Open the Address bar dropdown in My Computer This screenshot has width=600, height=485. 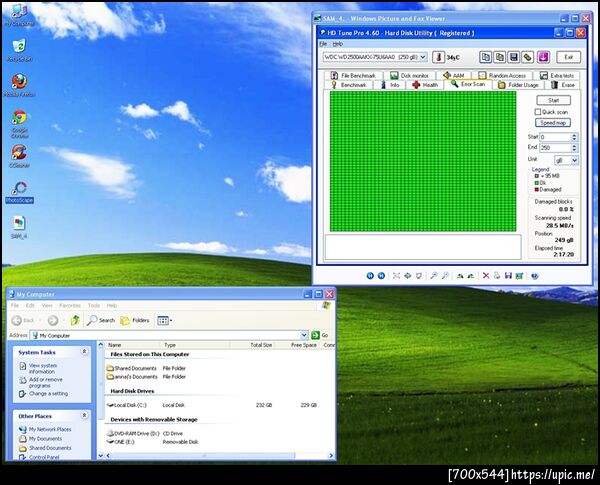304,335
